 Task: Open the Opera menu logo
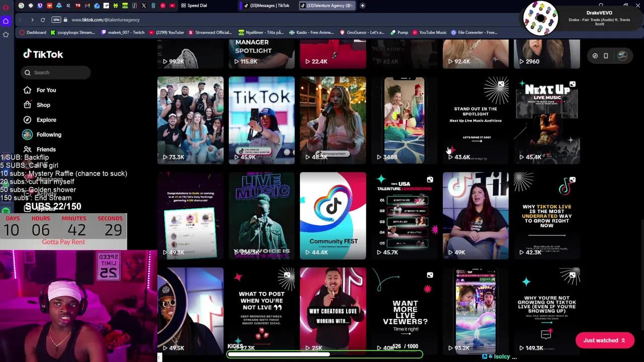(6, 7)
